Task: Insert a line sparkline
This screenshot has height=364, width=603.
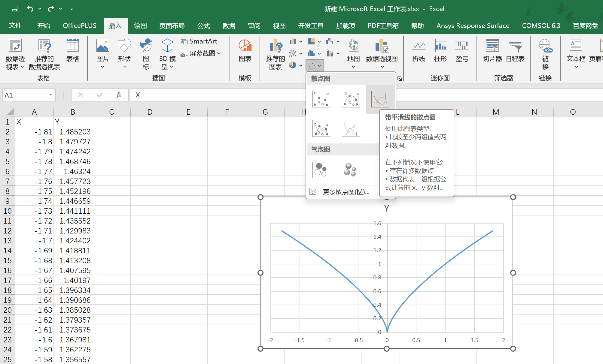Action: (419, 50)
